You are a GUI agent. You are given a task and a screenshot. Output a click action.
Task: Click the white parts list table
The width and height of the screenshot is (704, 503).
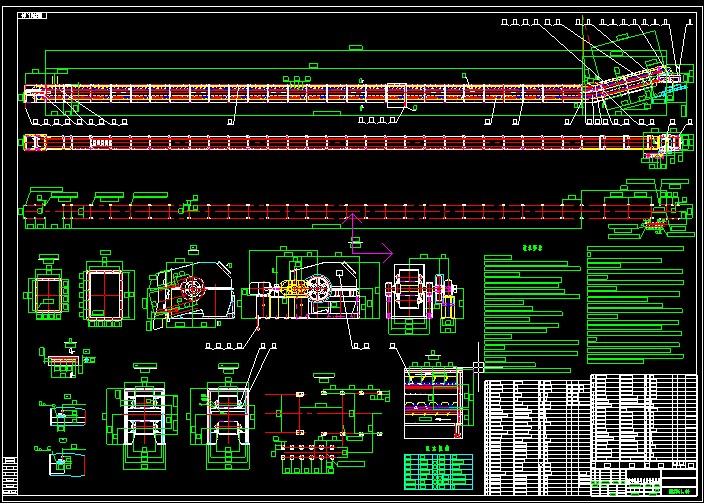[x=535, y=435]
